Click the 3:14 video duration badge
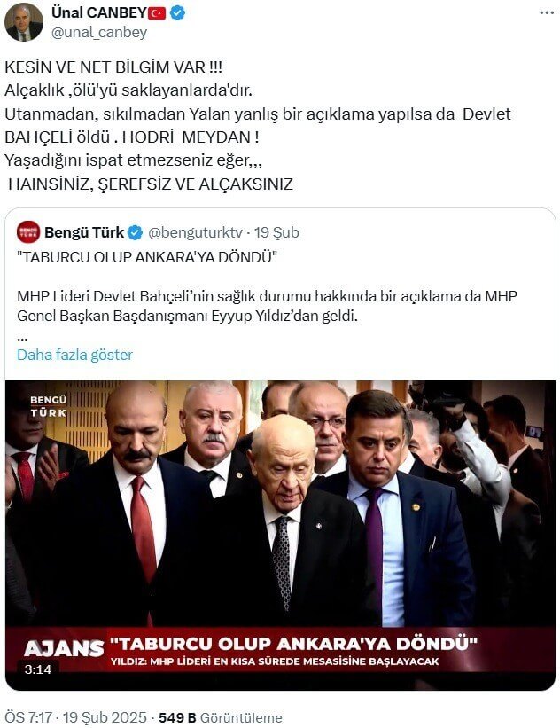Image resolution: width=560 pixels, height=728 pixels. [38, 669]
